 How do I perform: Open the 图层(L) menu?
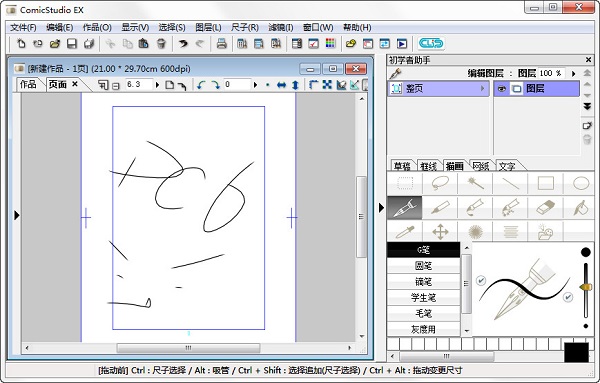208,28
